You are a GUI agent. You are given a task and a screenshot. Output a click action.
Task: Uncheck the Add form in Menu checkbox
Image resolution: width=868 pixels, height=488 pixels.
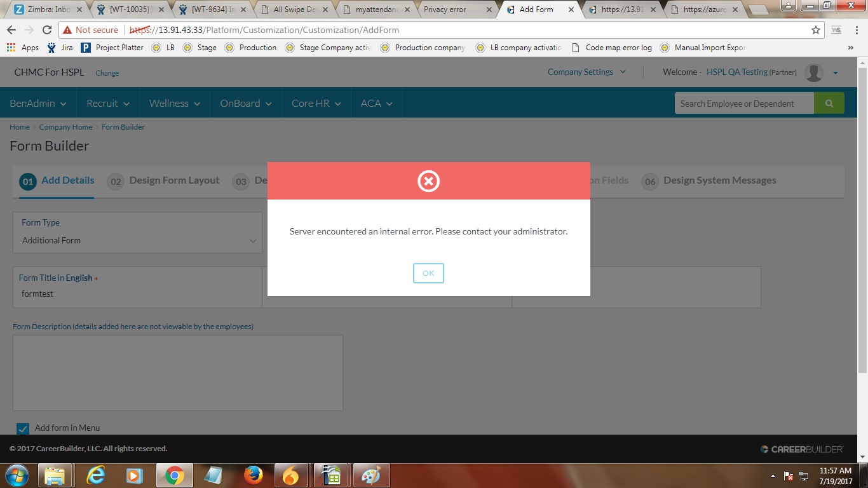tap(23, 428)
